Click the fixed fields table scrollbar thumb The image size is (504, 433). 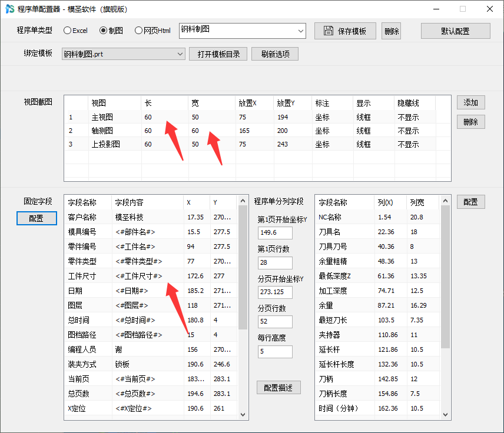pyautogui.click(x=243, y=267)
